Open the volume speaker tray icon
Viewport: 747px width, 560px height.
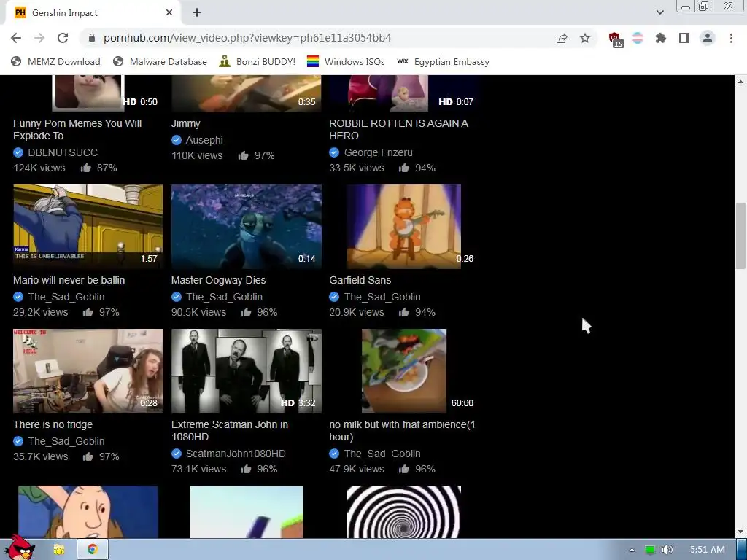(667, 550)
